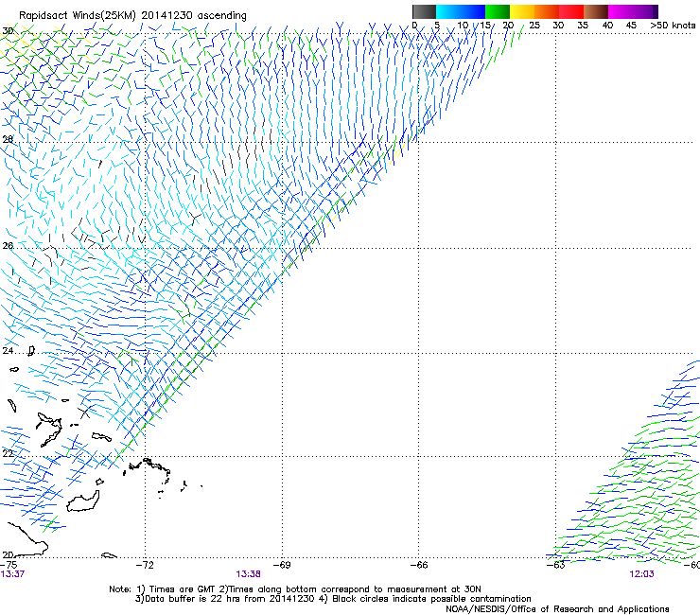
Task: Click the longitude label '-72'
Action: click(145, 565)
